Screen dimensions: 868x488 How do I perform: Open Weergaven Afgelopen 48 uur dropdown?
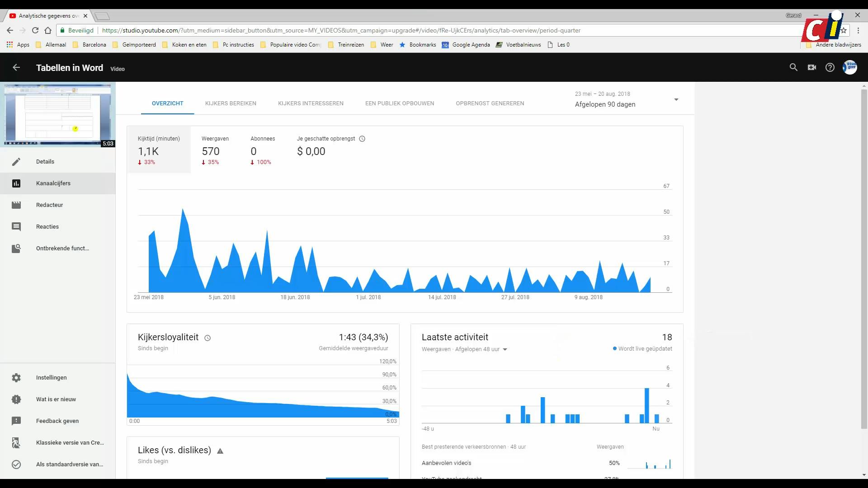click(505, 349)
